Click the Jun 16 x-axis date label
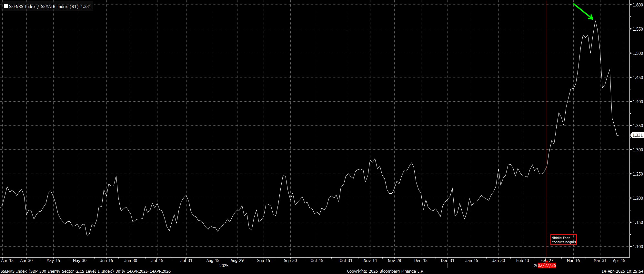The height and width of the screenshot is (274, 644). tap(106, 260)
